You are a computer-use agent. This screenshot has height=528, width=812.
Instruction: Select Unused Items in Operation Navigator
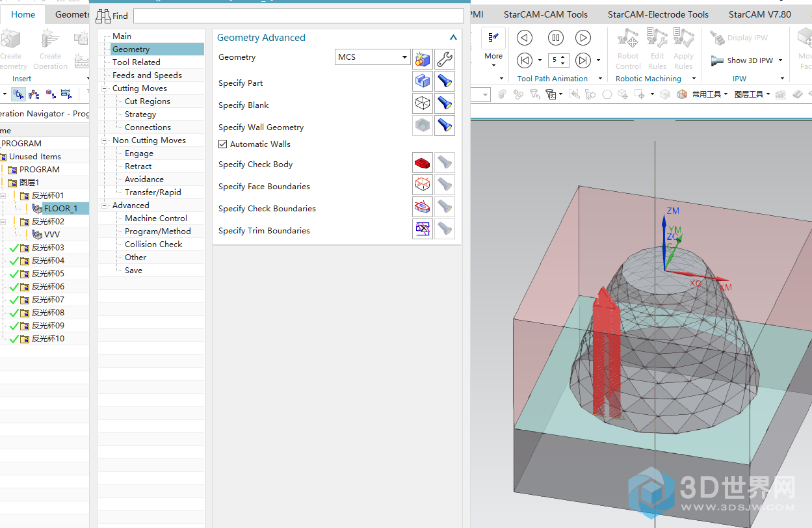[35, 157]
